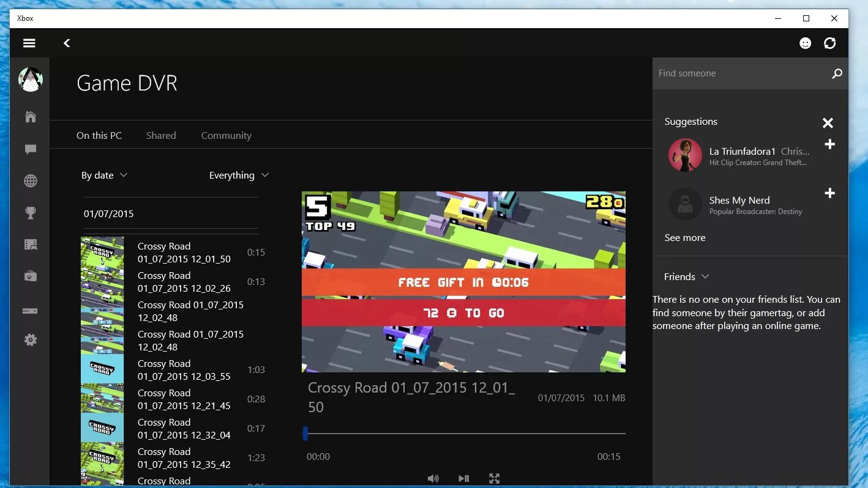Dismiss Suggestions with the X icon
The height and width of the screenshot is (488, 868).
coord(828,123)
